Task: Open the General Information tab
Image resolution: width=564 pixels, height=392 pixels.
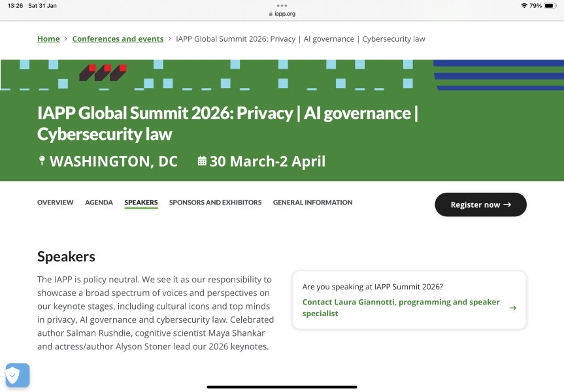Action: tap(312, 203)
